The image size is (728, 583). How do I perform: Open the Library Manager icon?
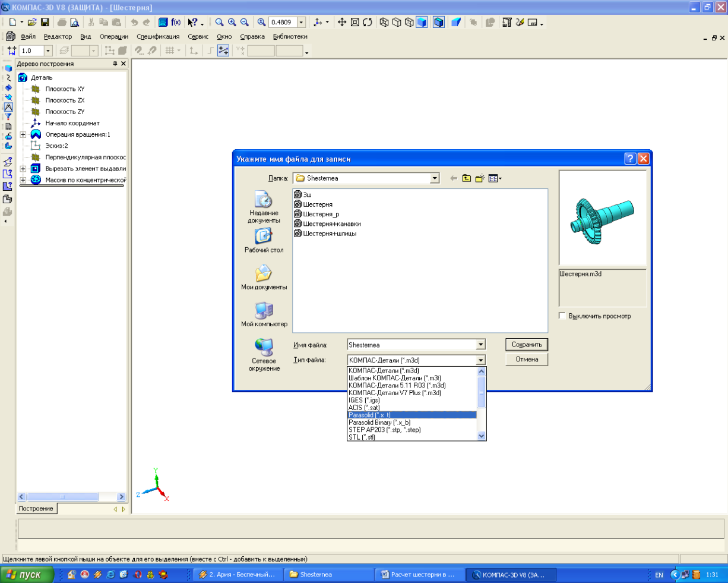point(163,22)
